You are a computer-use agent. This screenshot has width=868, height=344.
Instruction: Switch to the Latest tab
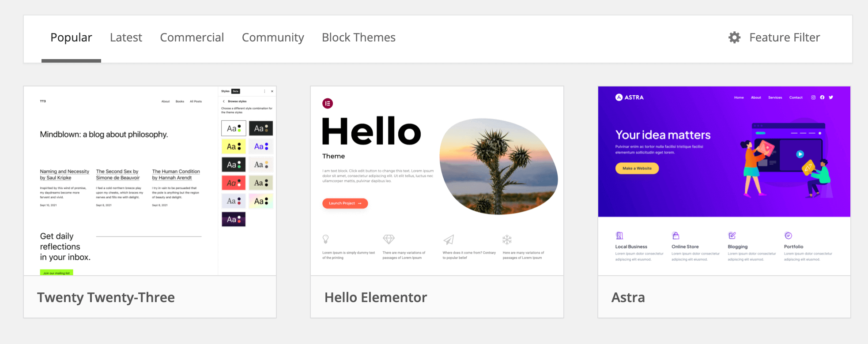pyautogui.click(x=126, y=38)
